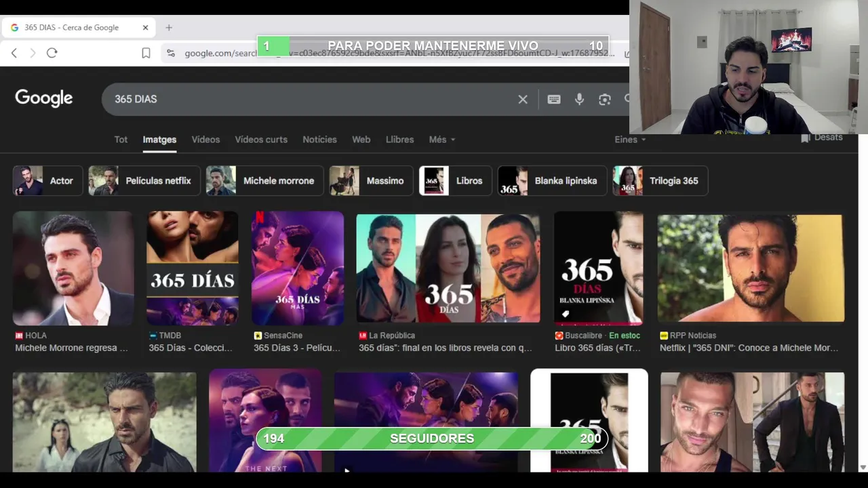Open the SensaCine 365 Días Más poster
The width and height of the screenshot is (868, 488).
[x=298, y=268]
